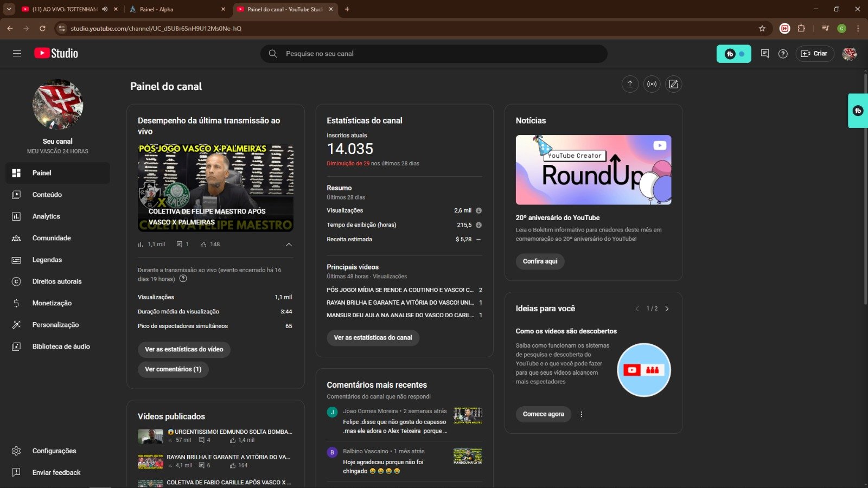Click Joao Gomes Moreira commenter avatar
Screen dimensions: 868x488
click(332, 412)
